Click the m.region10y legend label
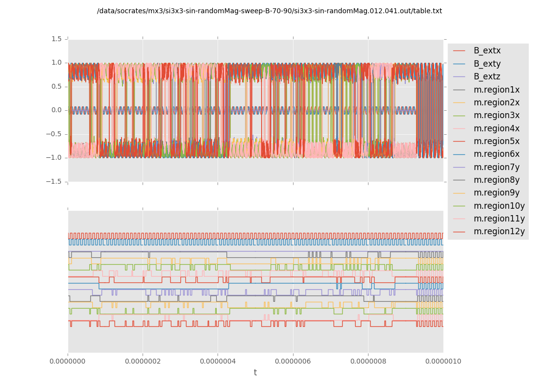539x392 pixels. (x=499, y=206)
